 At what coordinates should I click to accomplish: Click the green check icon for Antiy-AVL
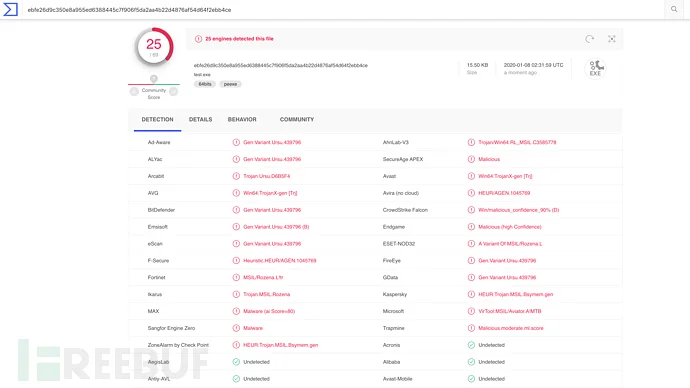click(236, 379)
